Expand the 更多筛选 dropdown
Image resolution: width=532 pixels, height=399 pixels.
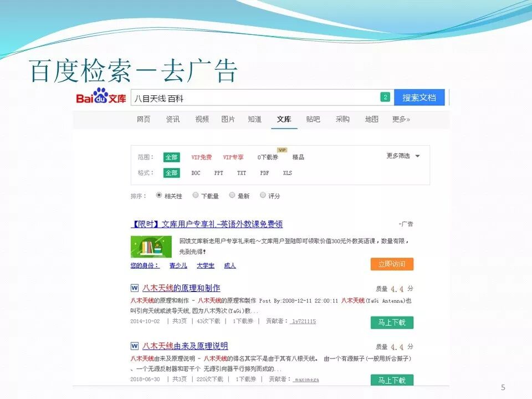pos(403,156)
